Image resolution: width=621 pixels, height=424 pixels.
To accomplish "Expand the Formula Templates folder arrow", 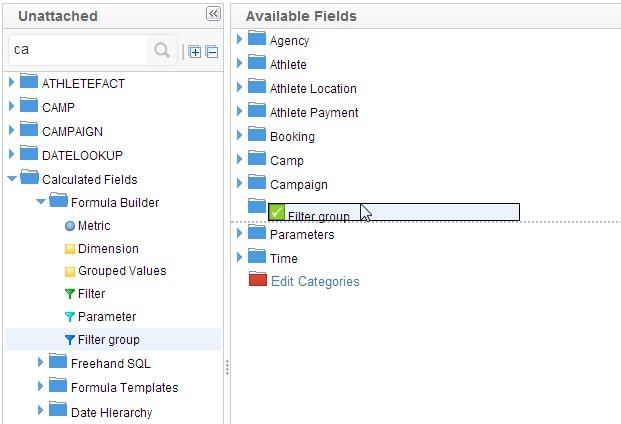I will 40,386.
